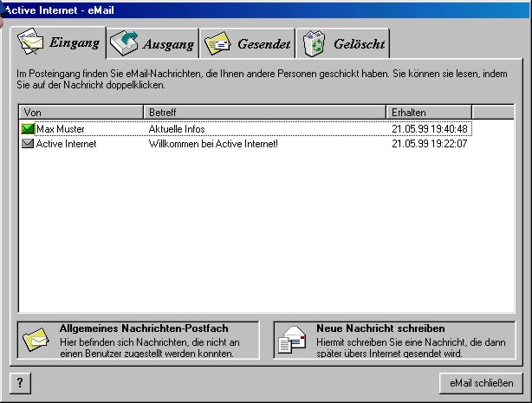The height and width of the screenshot is (403, 532).
Task: Open the Ausgang tab
Action: click(x=153, y=43)
